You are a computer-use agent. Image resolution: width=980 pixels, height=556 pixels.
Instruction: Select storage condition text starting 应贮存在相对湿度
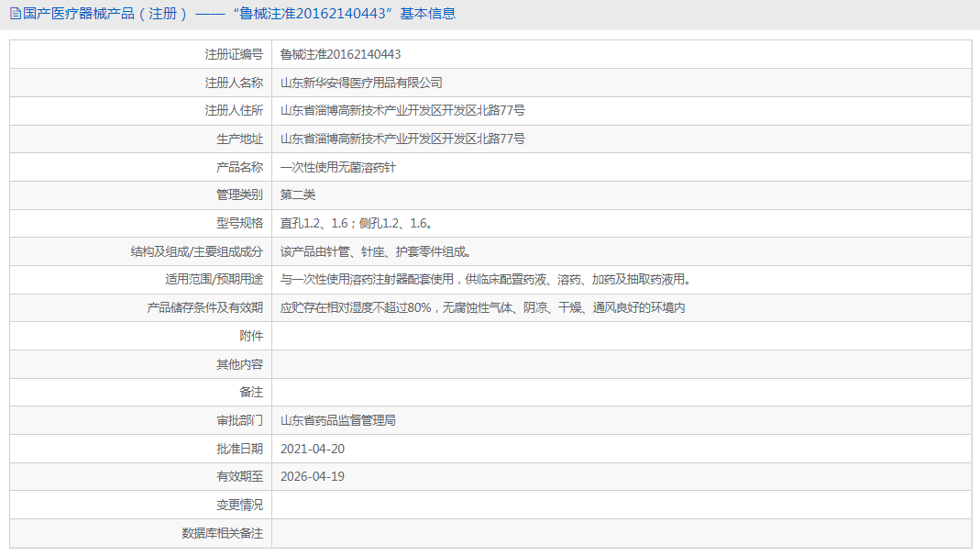tap(482, 307)
